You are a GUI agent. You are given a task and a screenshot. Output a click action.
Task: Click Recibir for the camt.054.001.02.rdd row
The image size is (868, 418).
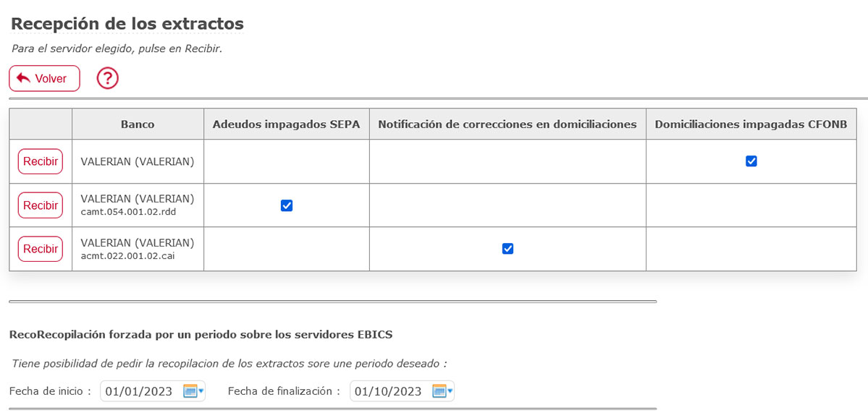pyautogui.click(x=41, y=205)
